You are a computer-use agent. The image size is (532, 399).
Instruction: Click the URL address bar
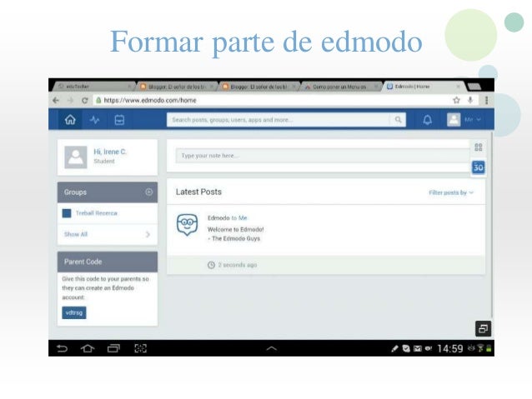coord(272,100)
